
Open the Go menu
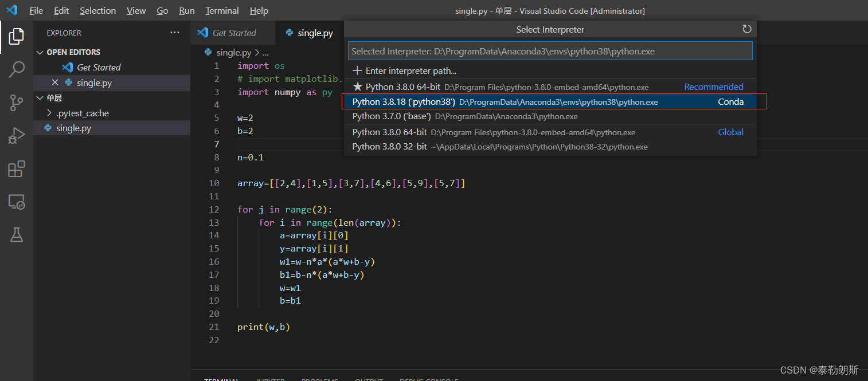coord(162,11)
